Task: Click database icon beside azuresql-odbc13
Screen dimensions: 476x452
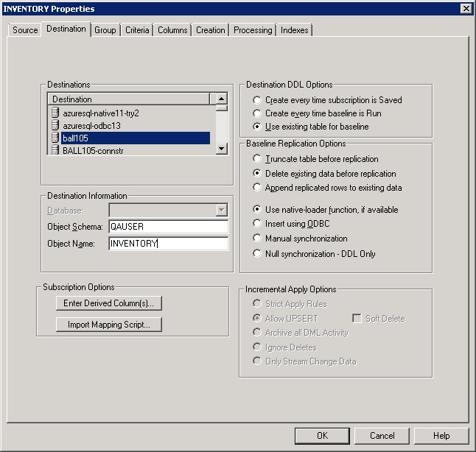Action: click(x=55, y=126)
